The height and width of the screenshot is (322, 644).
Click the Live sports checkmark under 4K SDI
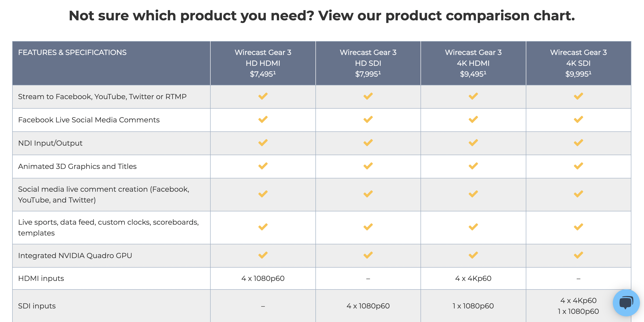pyautogui.click(x=578, y=227)
